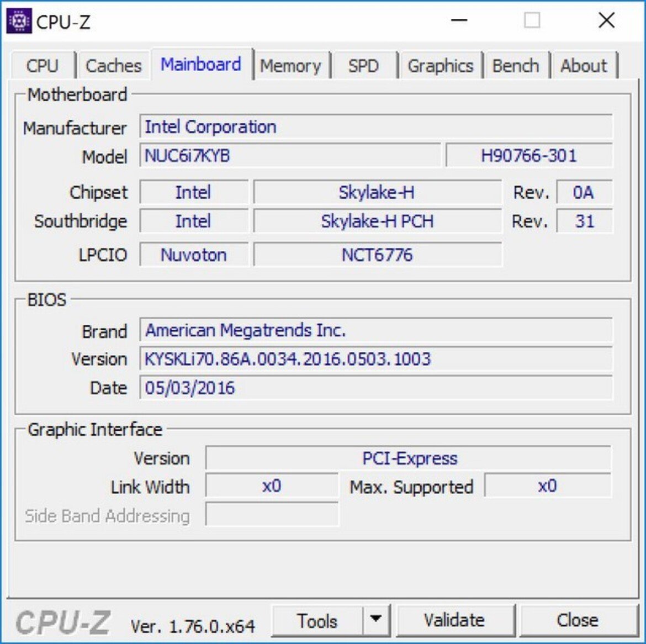
Task: Click the Validate button
Action: coord(454,620)
